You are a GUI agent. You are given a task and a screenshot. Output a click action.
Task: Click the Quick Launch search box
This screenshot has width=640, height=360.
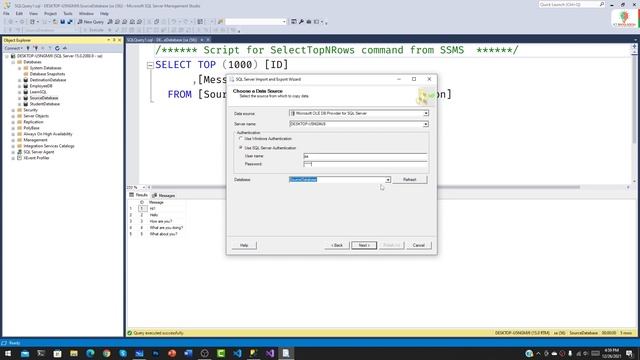(569, 4)
